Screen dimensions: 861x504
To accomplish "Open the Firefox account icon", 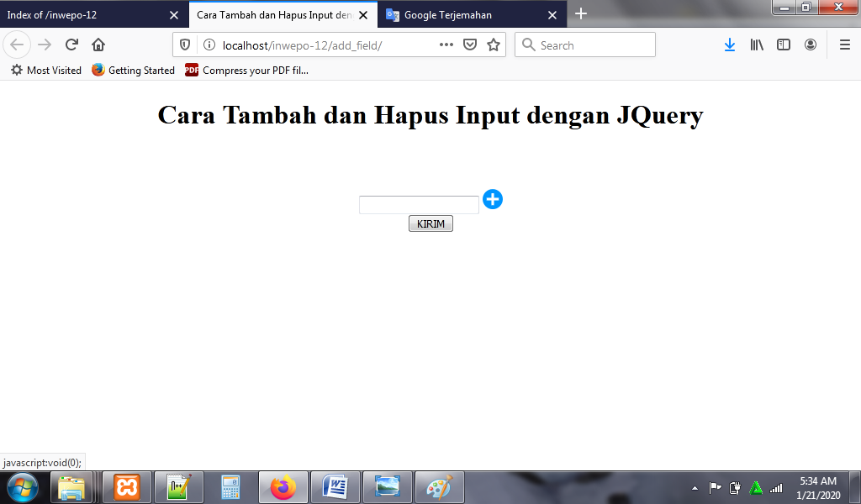I will point(811,45).
